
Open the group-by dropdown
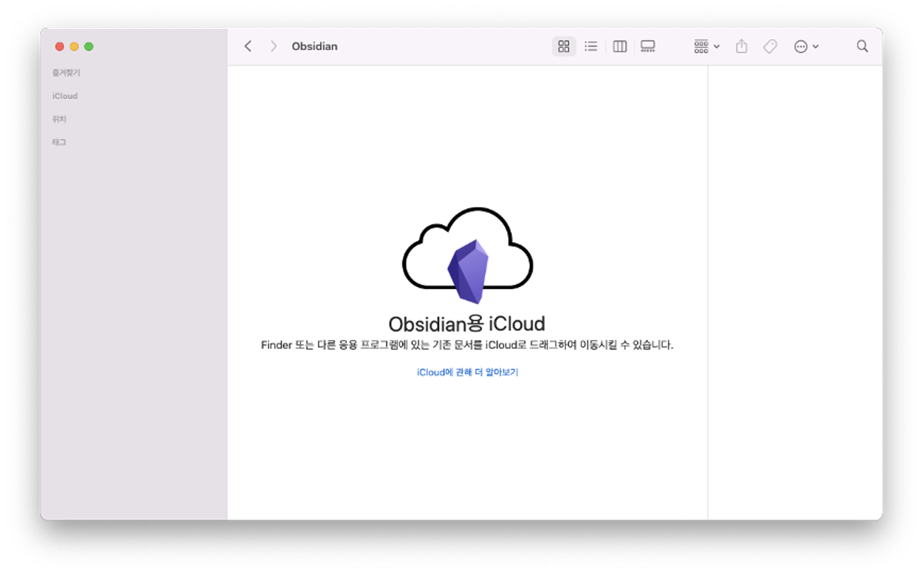point(706,46)
